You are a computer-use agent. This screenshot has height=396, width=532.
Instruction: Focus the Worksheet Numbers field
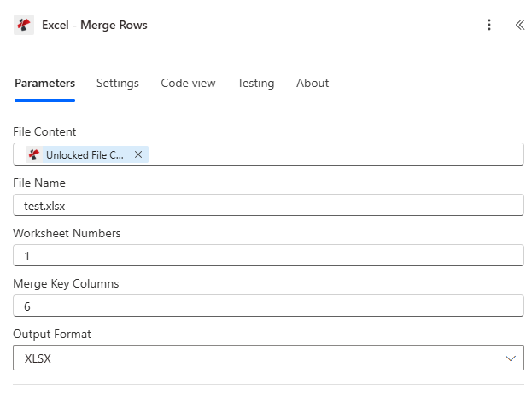(x=268, y=255)
